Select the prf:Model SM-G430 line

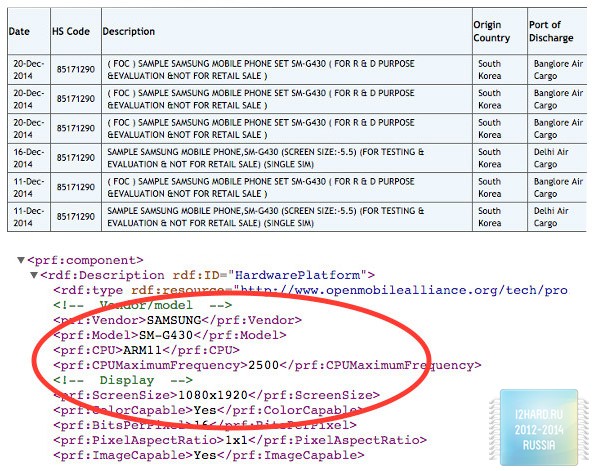(x=170, y=335)
